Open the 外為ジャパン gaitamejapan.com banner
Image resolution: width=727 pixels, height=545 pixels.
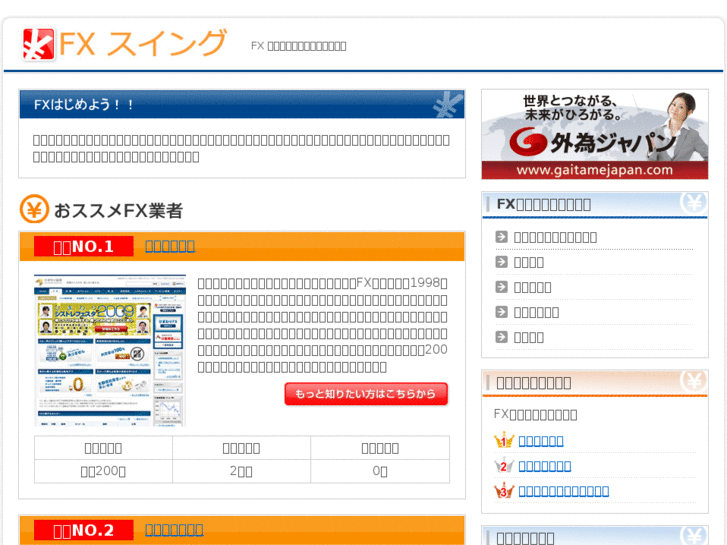[x=594, y=134]
